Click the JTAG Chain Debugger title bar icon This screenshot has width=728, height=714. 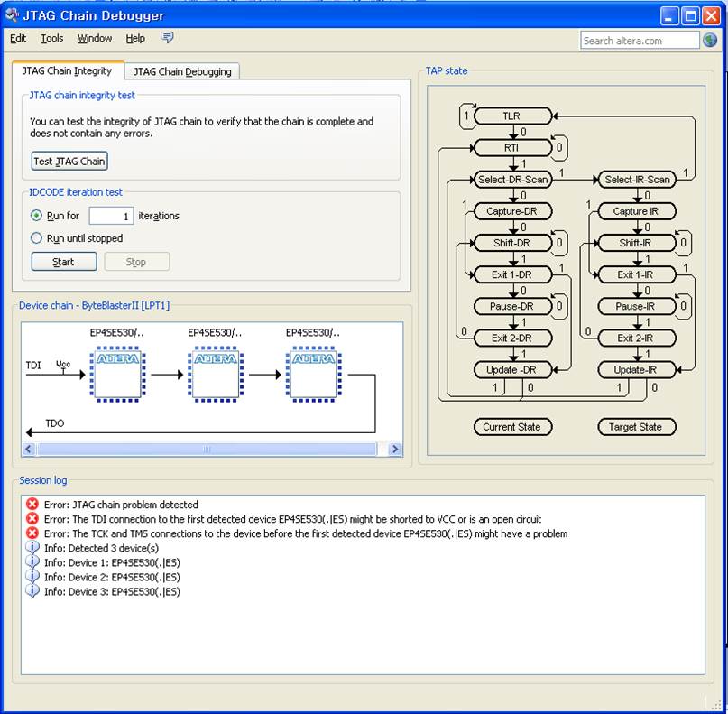(x=13, y=15)
